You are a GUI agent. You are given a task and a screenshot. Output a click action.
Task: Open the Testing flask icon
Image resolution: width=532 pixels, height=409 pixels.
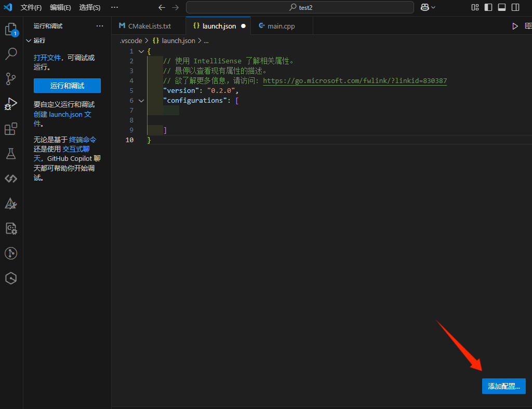pos(11,154)
